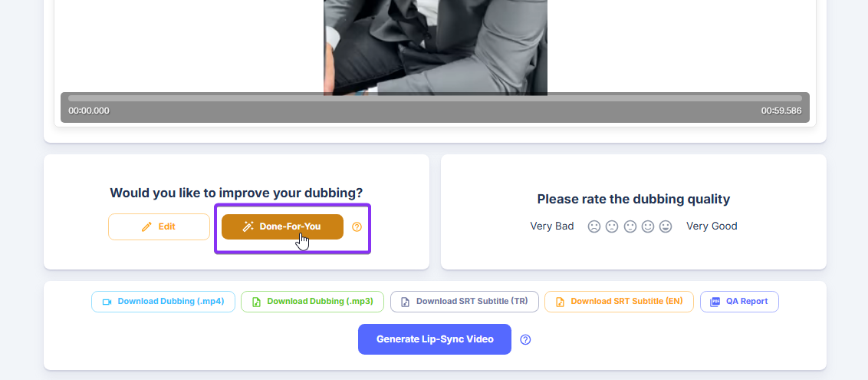This screenshot has width=868, height=380.
Task: Click the Very Good rating label
Action: 711,226
